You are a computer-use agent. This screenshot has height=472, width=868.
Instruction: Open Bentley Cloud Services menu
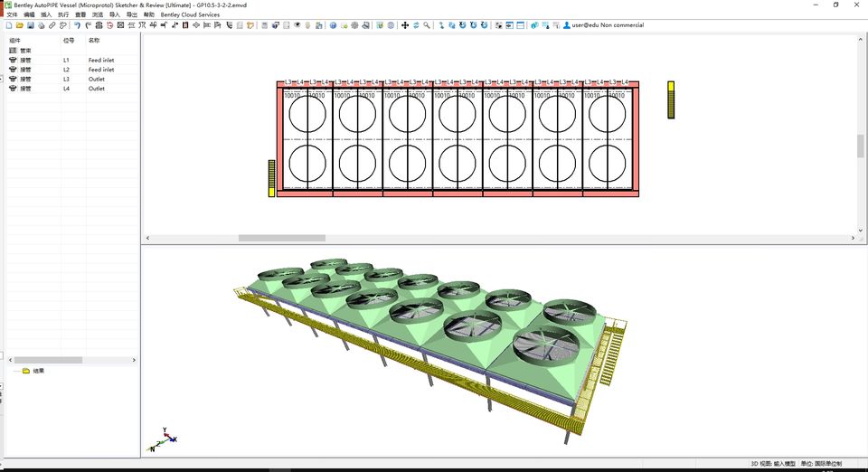190,15
